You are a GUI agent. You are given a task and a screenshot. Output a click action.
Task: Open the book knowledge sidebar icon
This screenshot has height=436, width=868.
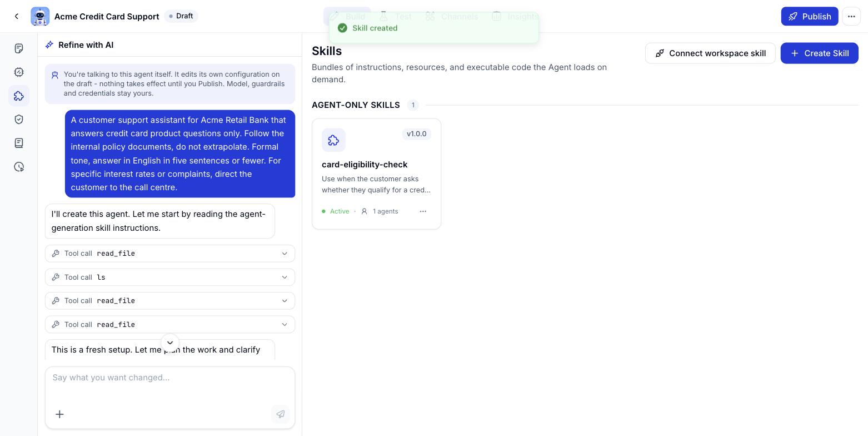point(19,143)
